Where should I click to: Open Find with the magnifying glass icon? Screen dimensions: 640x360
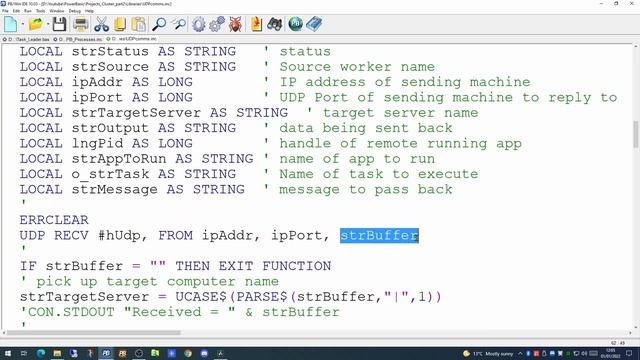[159, 24]
